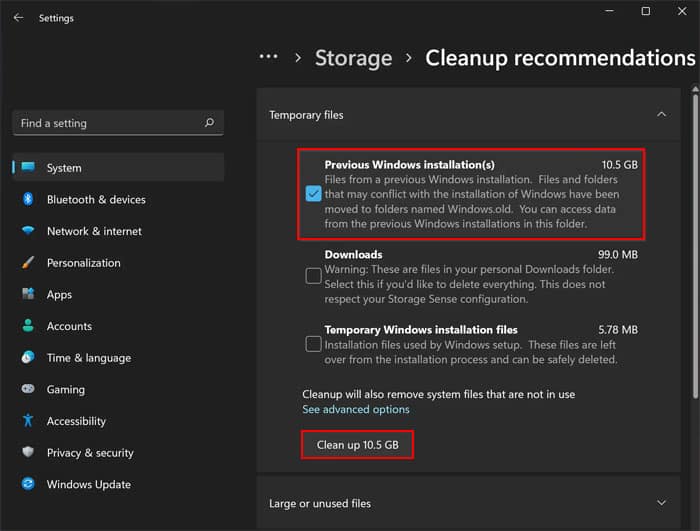This screenshot has height=531, width=700.
Task: Collapse the Temporary files section chevron
Action: [662, 115]
